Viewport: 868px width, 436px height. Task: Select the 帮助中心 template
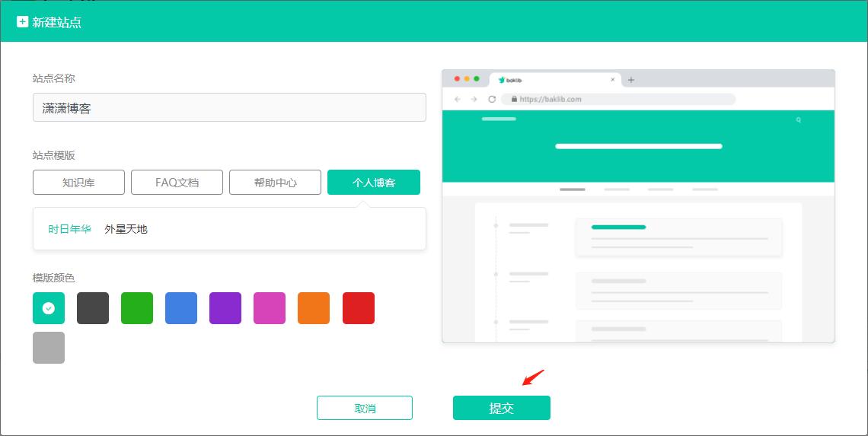[275, 183]
